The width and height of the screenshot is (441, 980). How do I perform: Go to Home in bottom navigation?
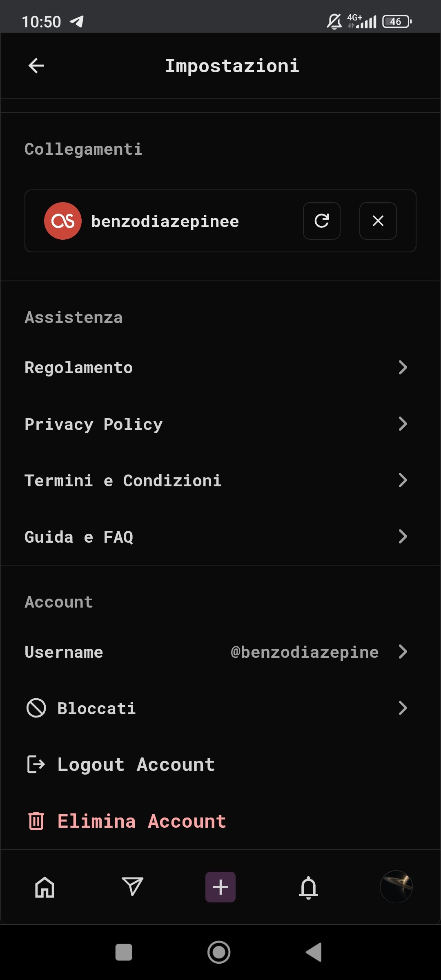point(45,887)
